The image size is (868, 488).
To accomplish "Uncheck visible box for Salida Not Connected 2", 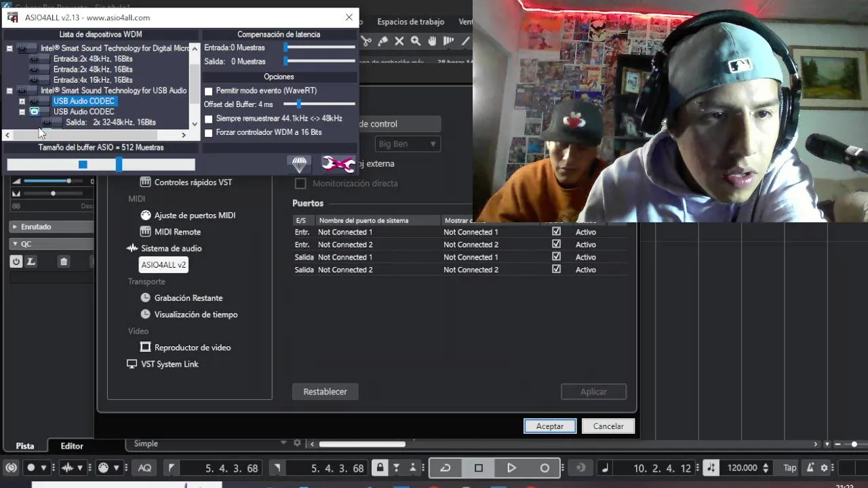I will point(557,269).
